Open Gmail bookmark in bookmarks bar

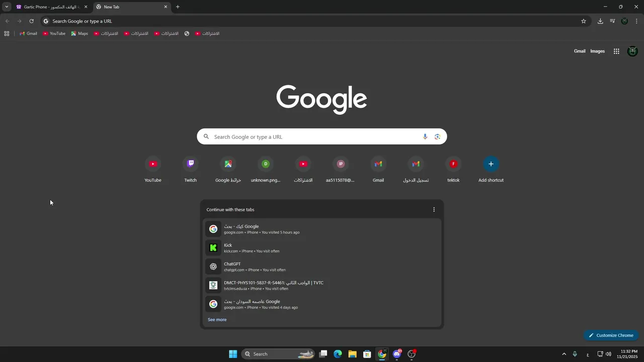point(28,34)
